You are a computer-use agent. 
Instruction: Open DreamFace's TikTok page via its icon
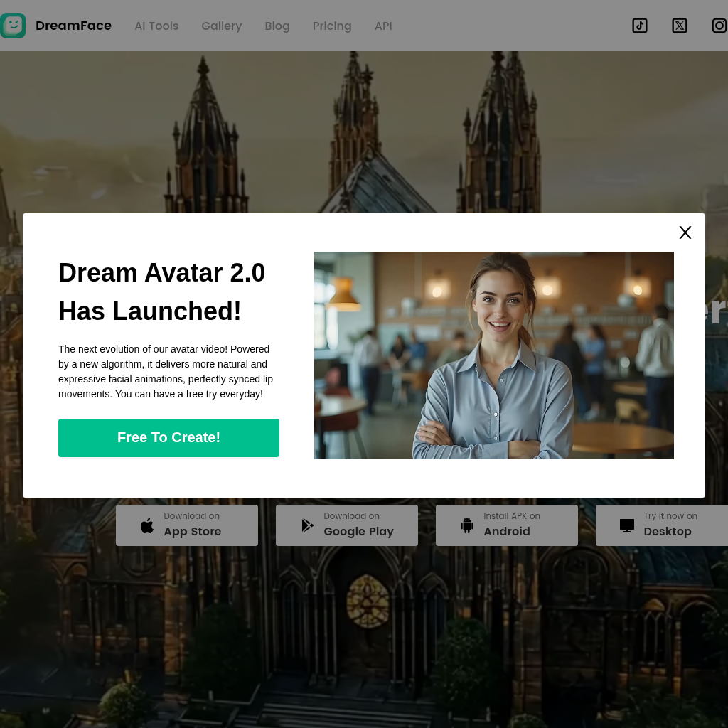coord(639,26)
